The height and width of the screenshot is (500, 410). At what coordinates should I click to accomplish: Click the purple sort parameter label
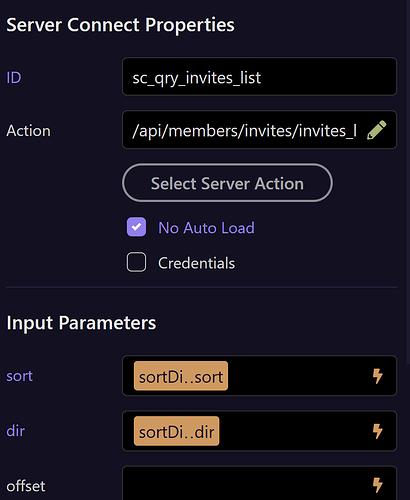(20, 376)
